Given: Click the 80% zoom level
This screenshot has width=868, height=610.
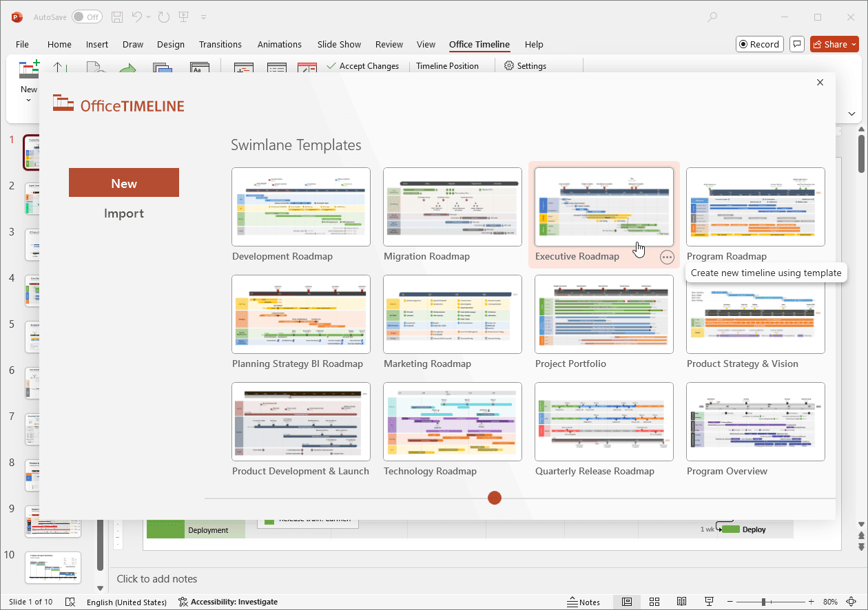Looking at the screenshot, I should (x=830, y=602).
